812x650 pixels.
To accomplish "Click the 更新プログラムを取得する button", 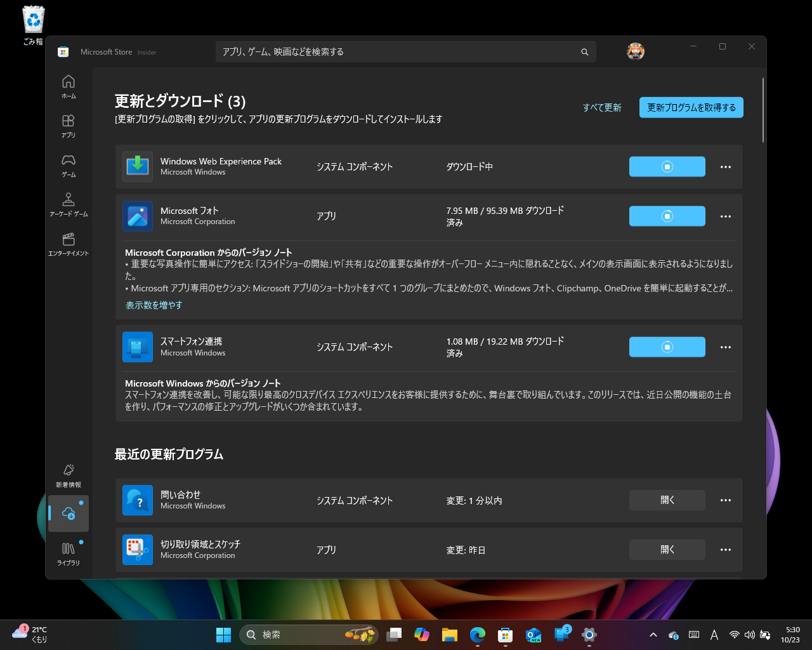I will pyautogui.click(x=691, y=107).
